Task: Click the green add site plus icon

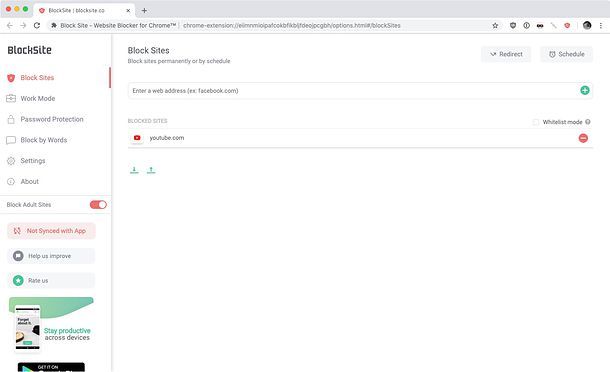Action: pyautogui.click(x=584, y=90)
